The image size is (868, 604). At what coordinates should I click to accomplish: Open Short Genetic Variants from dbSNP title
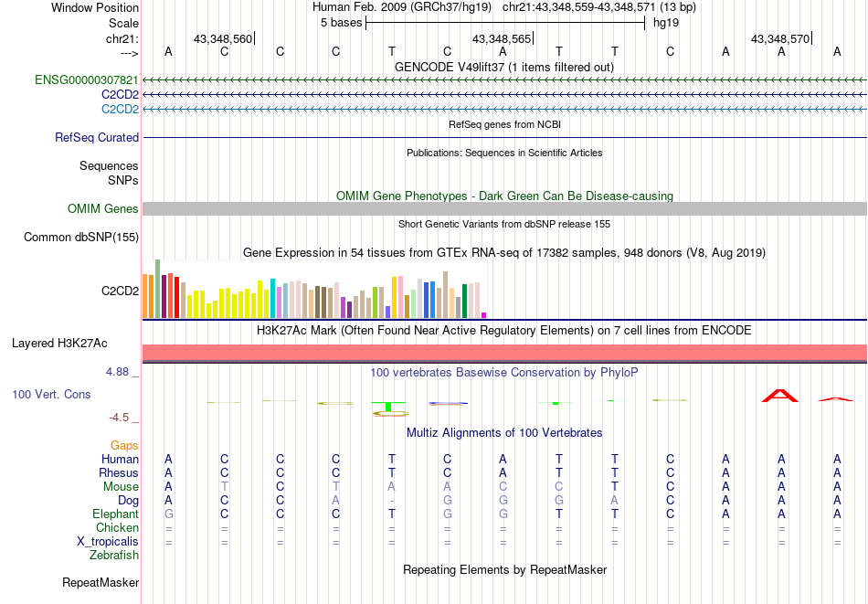504,224
